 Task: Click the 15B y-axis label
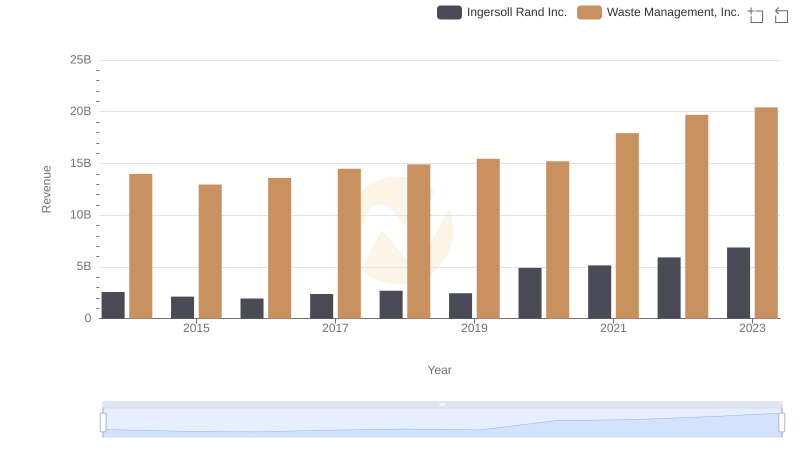(x=81, y=163)
